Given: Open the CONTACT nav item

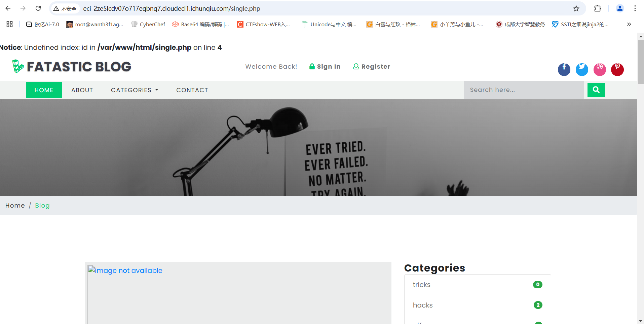Looking at the screenshot, I should pyautogui.click(x=192, y=90).
